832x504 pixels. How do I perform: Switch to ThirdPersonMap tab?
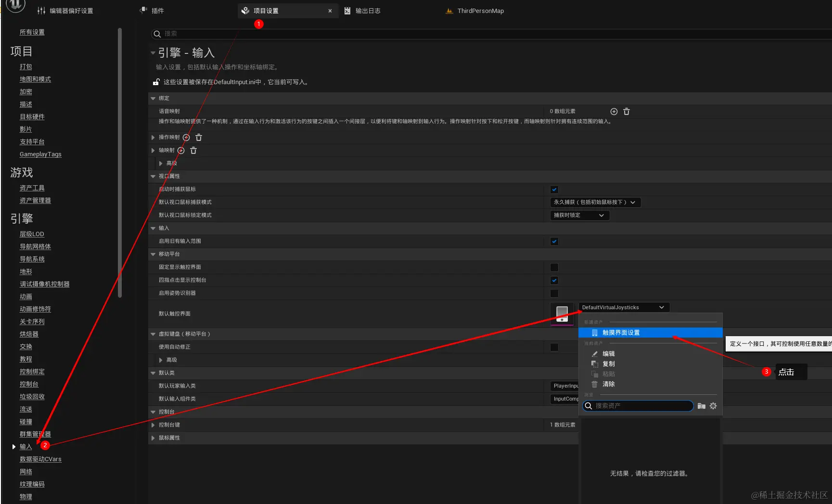480,11
